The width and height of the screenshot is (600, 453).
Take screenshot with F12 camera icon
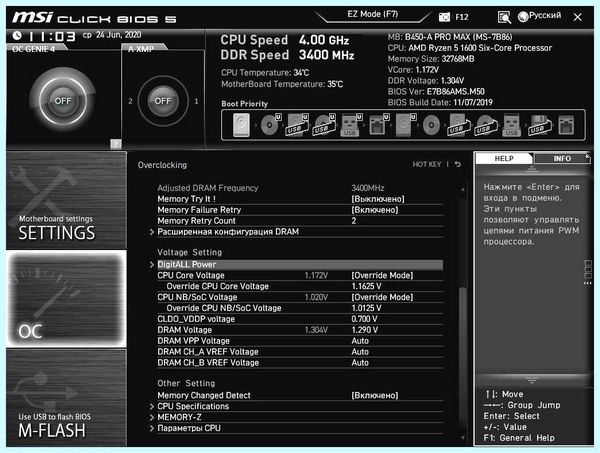click(x=444, y=17)
